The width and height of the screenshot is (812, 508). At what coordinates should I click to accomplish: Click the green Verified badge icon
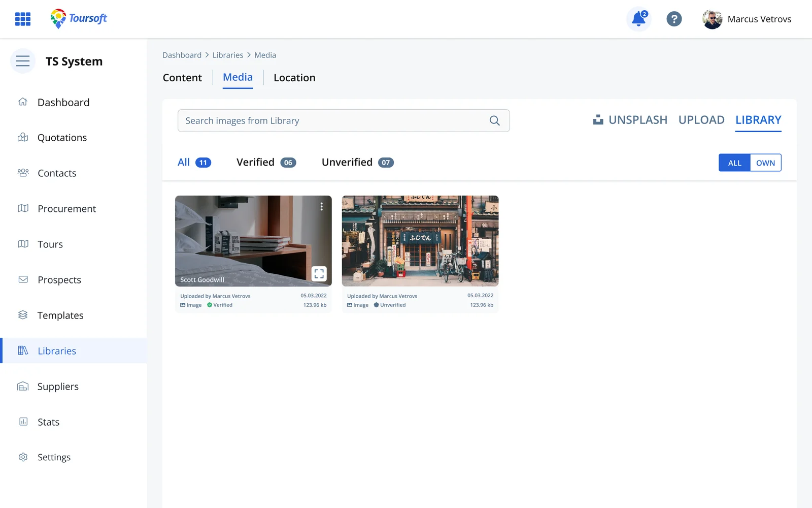pyautogui.click(x=210, y=305)
